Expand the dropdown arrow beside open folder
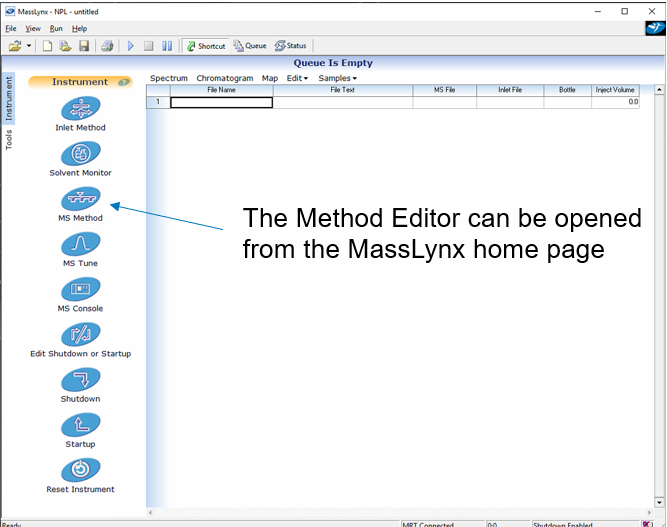This screenshot has height=527, width=667. [29, 46]
